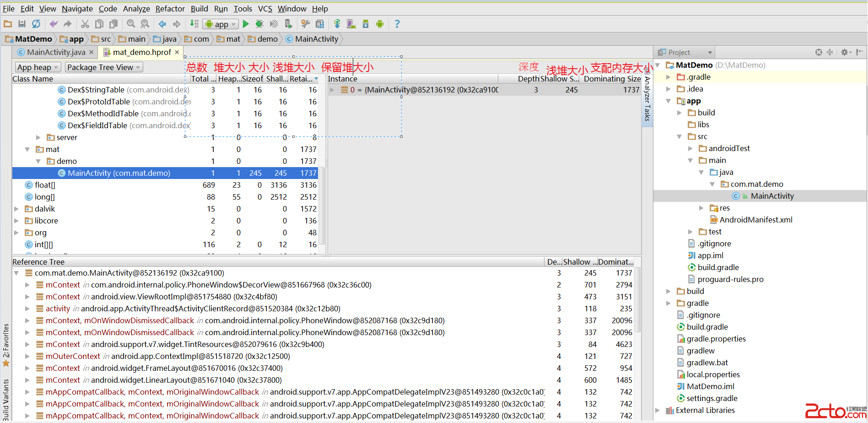This screenshot has height=423, width=868.
Task: Click the Save All toolbar icon
Action: click(22, 24)
